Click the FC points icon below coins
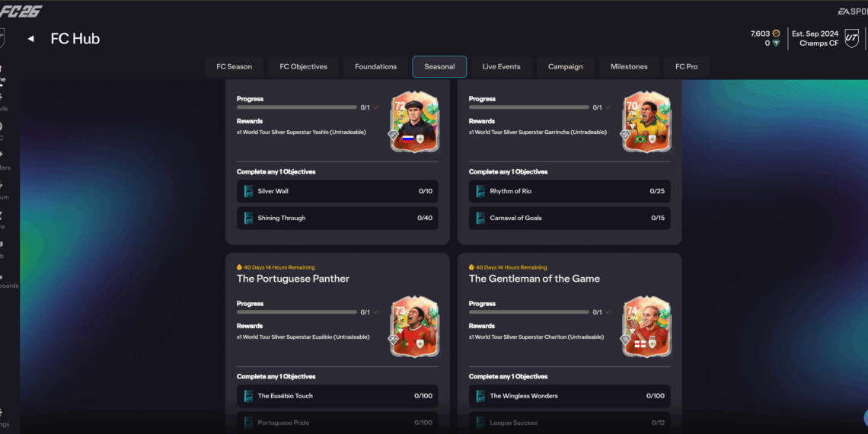 [x=776, y=43]
